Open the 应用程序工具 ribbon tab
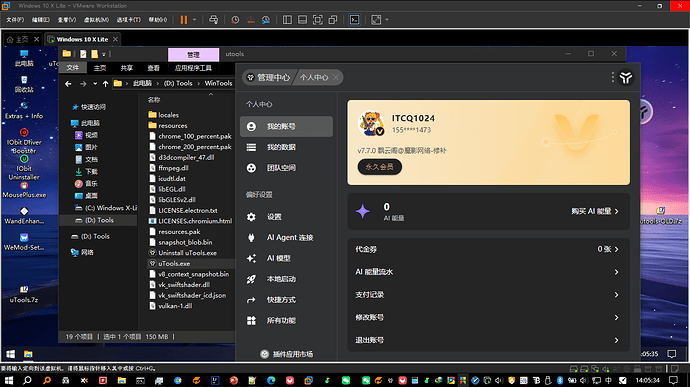Image resolution: width=690 pixels, height=387 pixels. click(x=193, y=68)
